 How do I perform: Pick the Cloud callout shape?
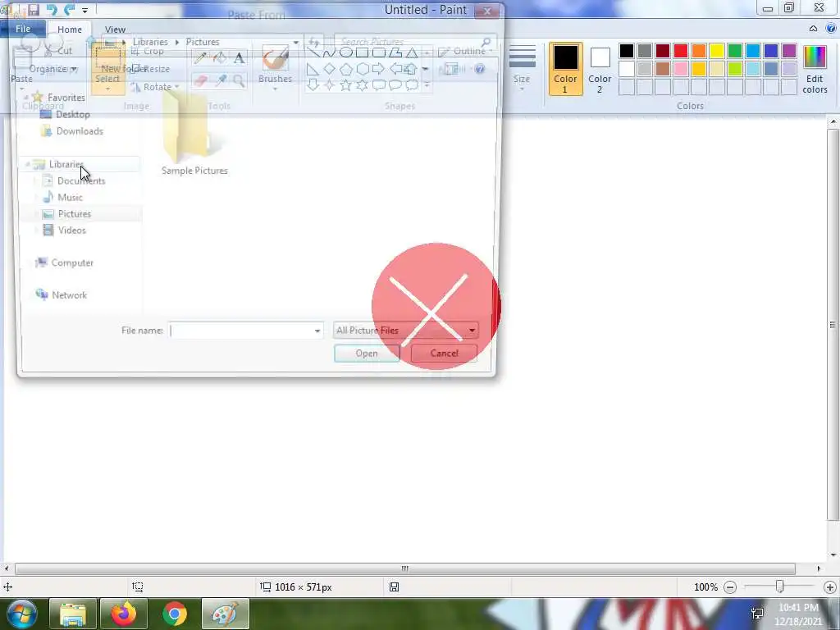click(412, 84)
